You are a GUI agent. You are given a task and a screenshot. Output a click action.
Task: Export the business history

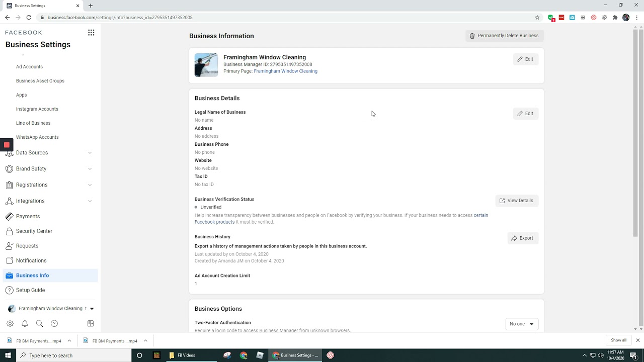click(523, 238)
